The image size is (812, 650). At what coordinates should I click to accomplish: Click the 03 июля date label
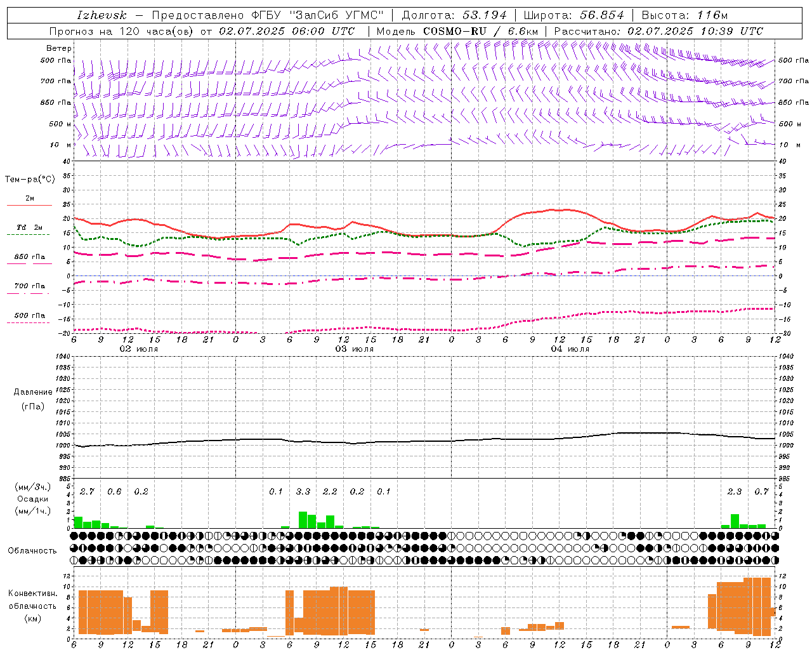(355, 349)
